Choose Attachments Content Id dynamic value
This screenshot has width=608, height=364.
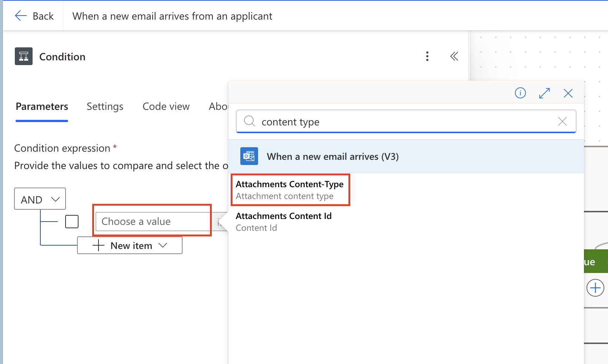[x=284, y=222]
